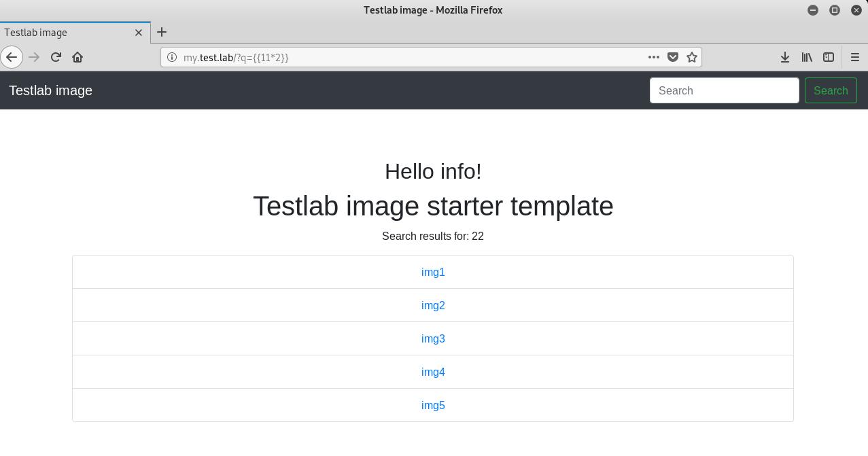This screenshot has height=456, width=868.
Task: Click the URL address bar
Action: click(408, 57)
